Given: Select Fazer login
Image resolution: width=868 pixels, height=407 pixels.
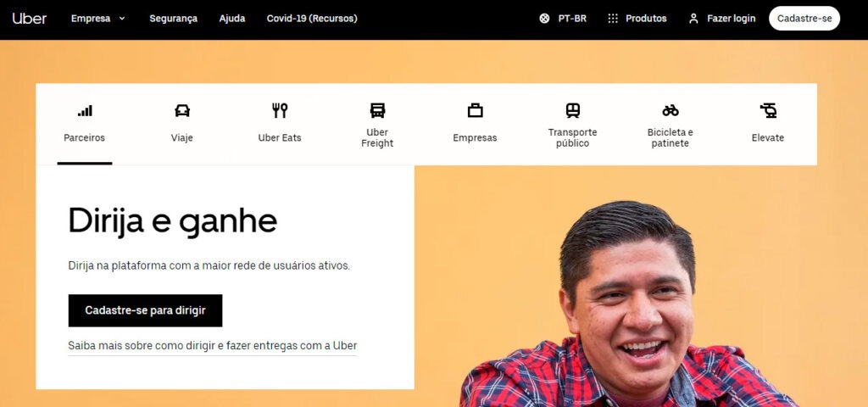Looking at the screenshot, I should tap(731, 19).
